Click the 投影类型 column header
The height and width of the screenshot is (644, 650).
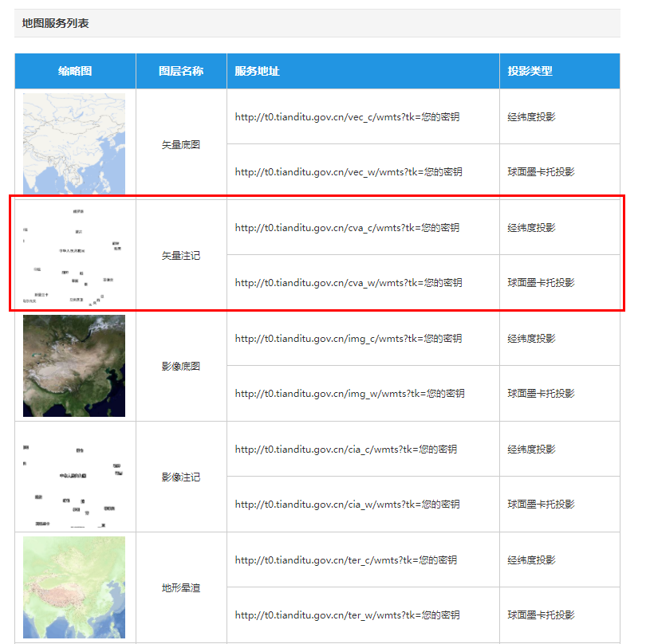point(530,71)
